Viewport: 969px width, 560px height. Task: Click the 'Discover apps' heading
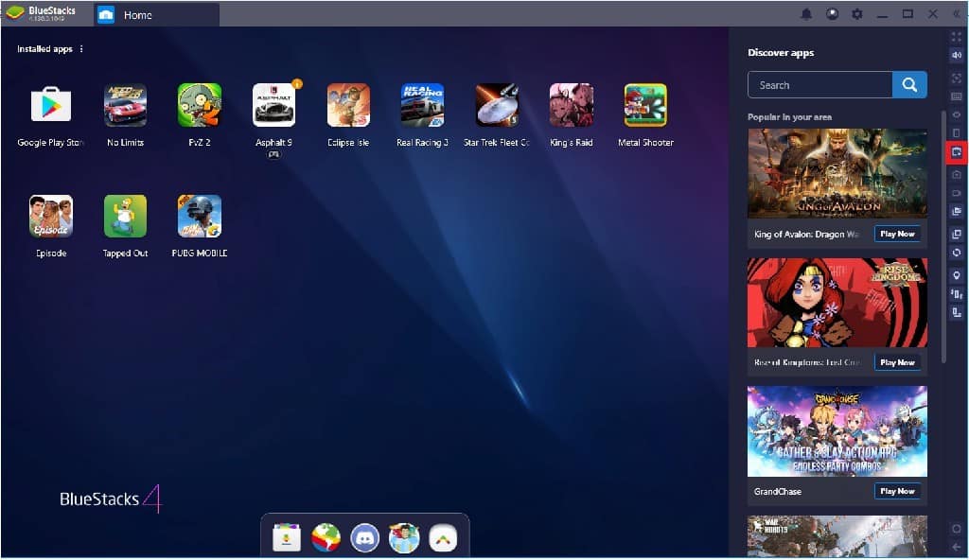(781, 53)
